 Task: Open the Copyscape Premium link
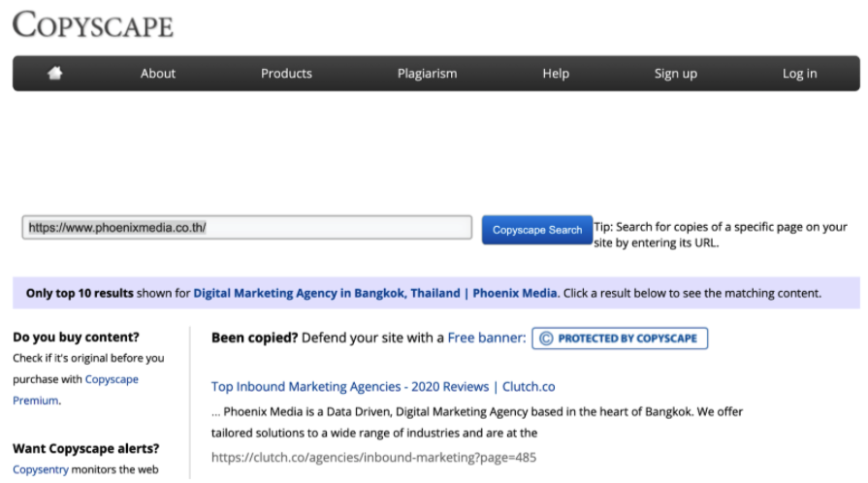(x=76, y=389)
